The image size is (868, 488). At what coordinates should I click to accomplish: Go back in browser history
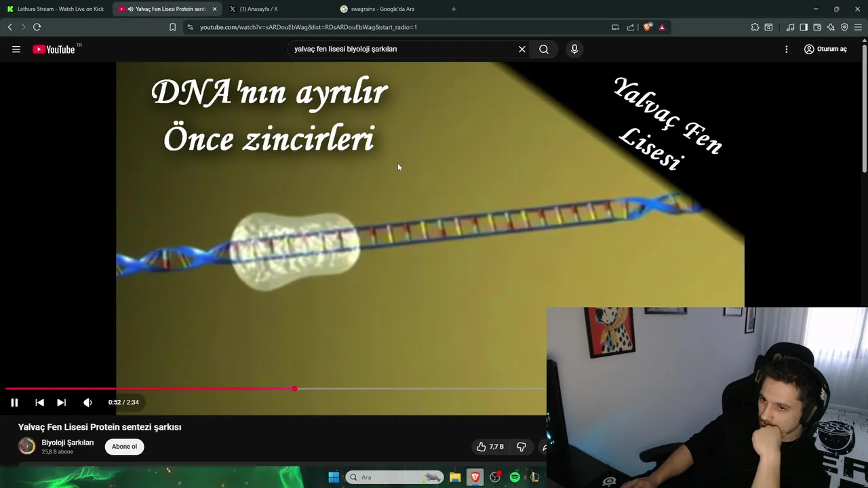point(9,27)
